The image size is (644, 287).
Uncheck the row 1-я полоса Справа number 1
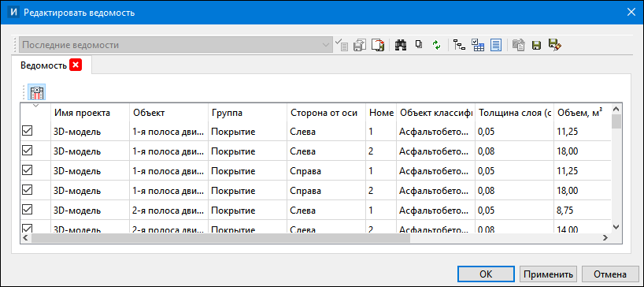coord(27,170)
